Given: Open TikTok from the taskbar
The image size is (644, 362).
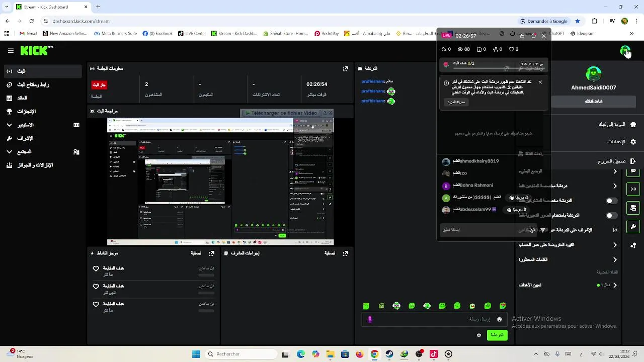Looking at the screenshot, I should pos(434,354).
